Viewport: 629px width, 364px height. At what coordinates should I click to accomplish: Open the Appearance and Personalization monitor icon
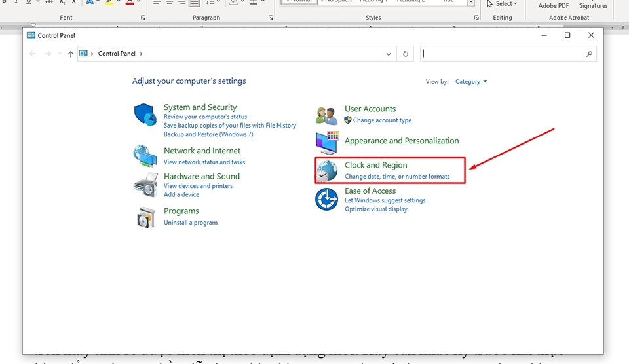(328, 143)
